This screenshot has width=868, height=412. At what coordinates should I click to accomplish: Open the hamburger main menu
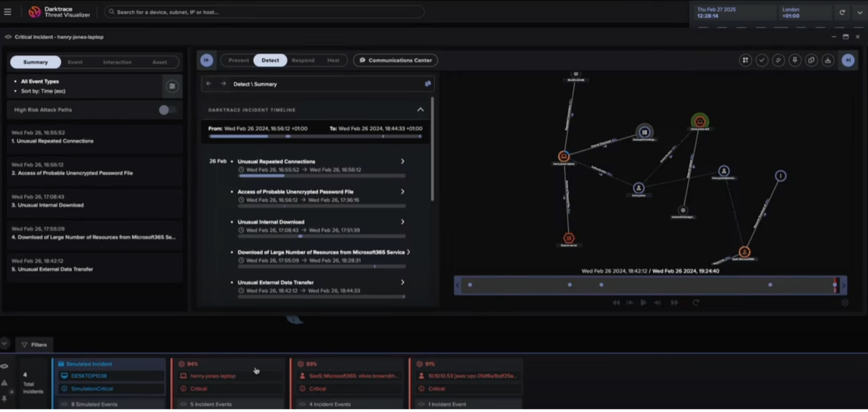tap(8, 12)
